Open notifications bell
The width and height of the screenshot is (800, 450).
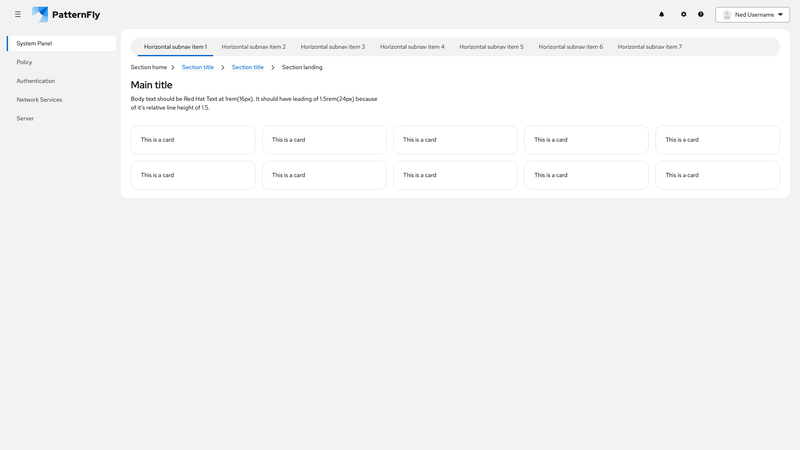pyautogui.click(x=661, y=14)
